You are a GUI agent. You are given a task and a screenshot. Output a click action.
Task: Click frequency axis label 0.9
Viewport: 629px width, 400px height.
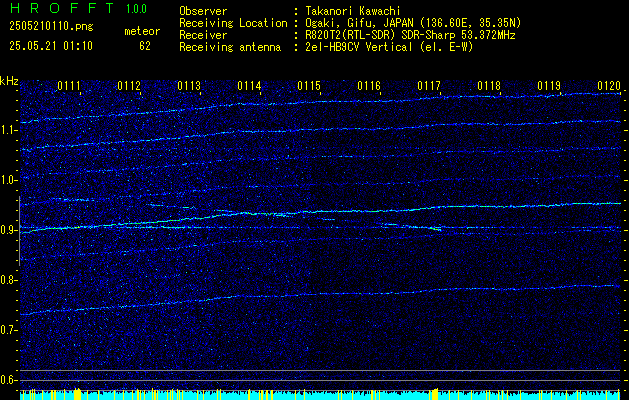(8, 230)
